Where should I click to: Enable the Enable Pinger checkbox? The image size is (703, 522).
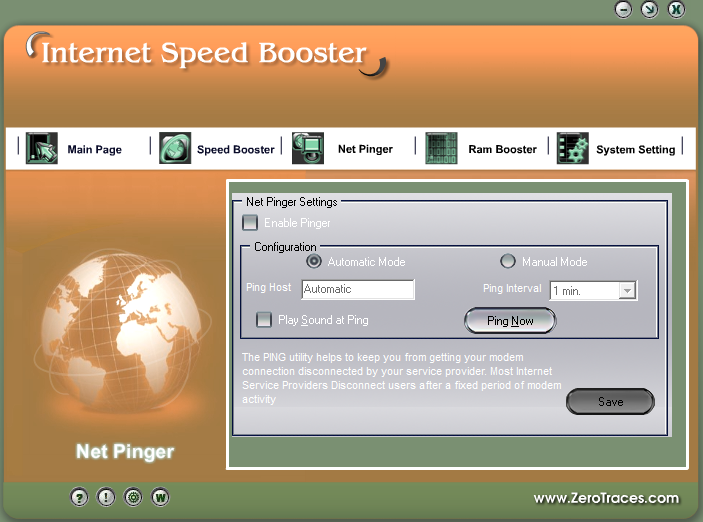click(250, 222)
